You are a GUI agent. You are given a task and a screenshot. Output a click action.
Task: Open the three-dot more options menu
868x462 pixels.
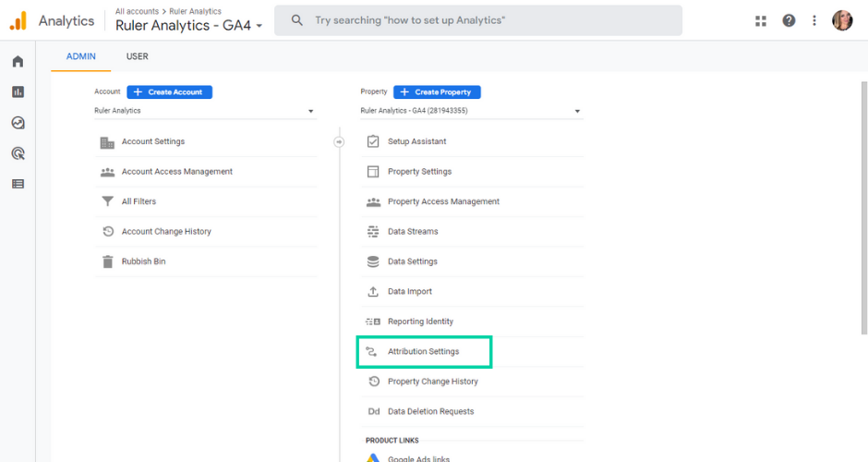coord(814,20)
